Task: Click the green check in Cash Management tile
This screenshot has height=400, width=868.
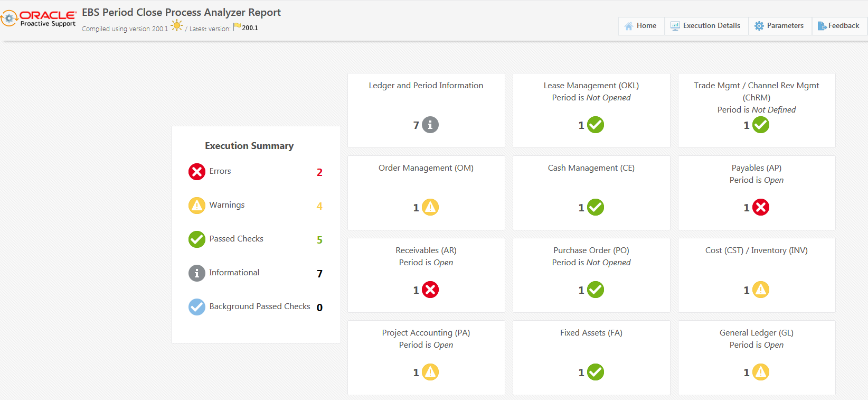Action: (x=596, y=207)
